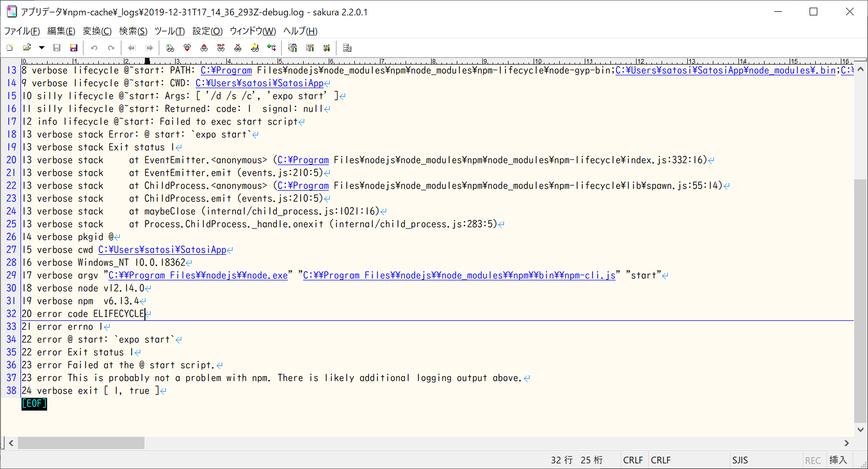
Task: Open the Replace binoculars icon
Action: tap(221, 48)
